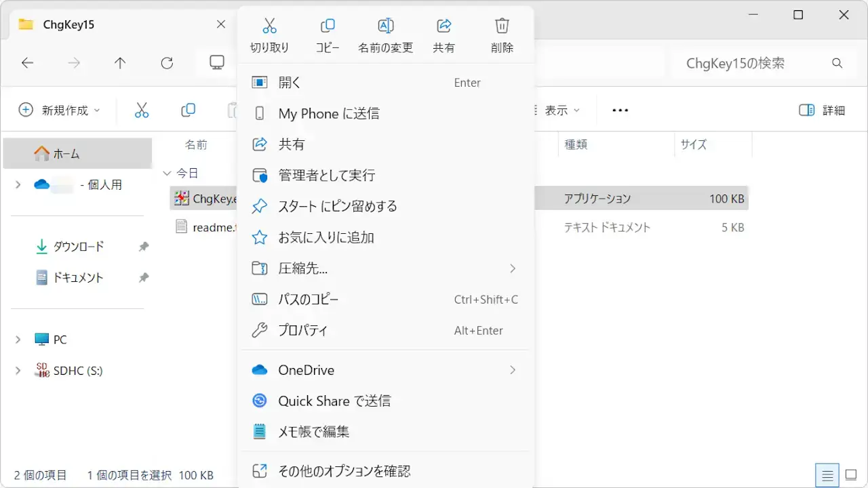Click the コピー icon in context menu
Screen dimensions: 868x488
click(x=328, y=26)
